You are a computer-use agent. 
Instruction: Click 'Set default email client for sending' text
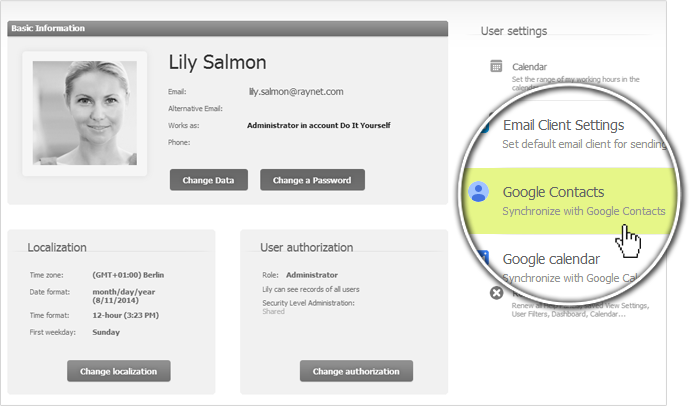(584, 144)
